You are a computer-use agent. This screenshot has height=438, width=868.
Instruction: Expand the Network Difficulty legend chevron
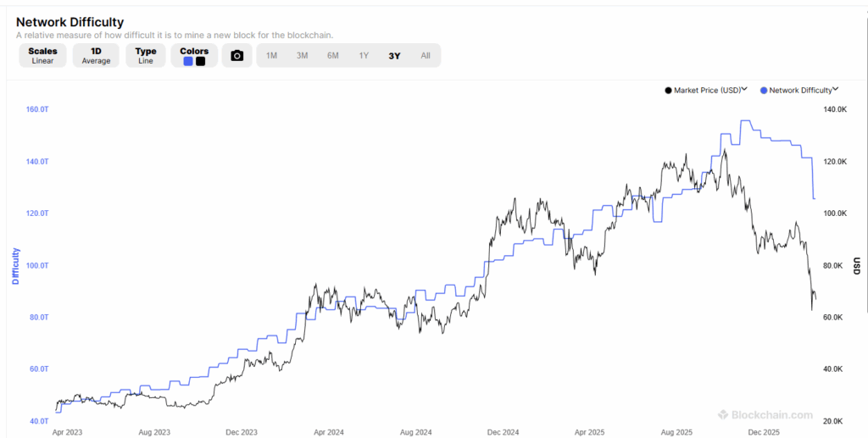pos(836,89)
